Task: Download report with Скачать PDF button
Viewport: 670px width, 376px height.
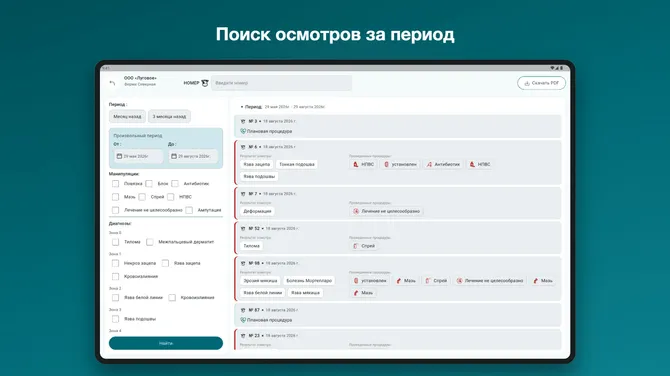Action: (541, 83)
